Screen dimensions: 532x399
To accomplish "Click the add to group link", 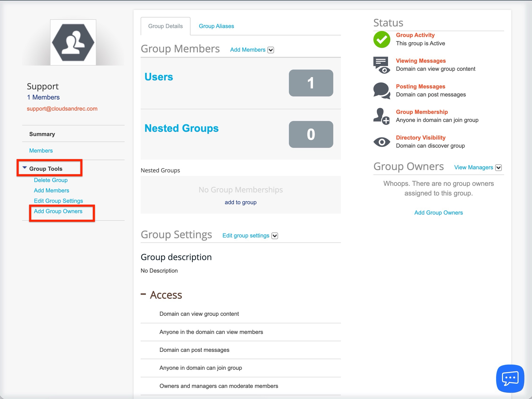I will 241,202.
